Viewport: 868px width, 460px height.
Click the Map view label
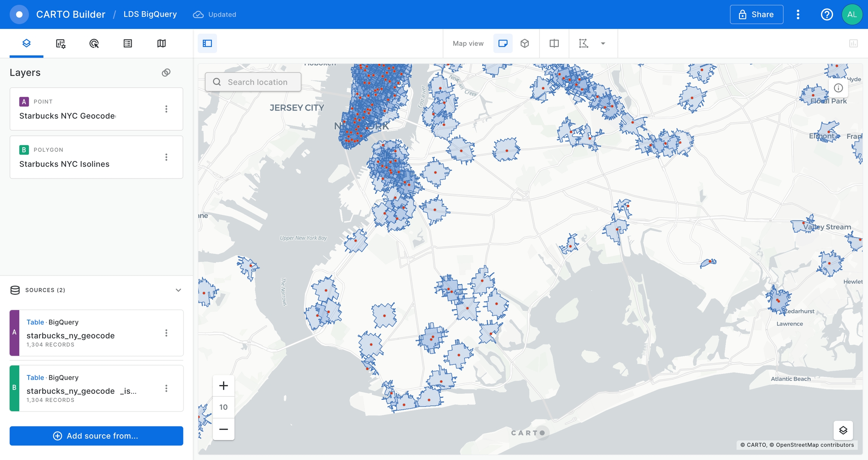tap(468, 43)
